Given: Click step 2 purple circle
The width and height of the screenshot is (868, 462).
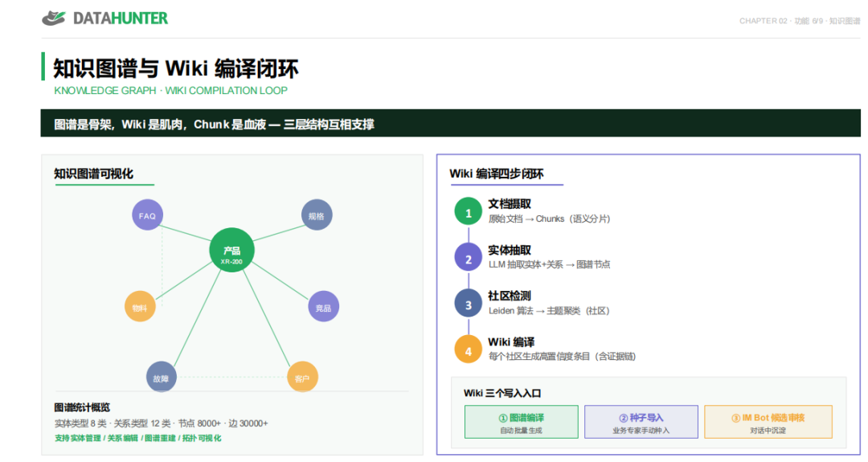Looking at the screenshot, I should tap(469, 258).
